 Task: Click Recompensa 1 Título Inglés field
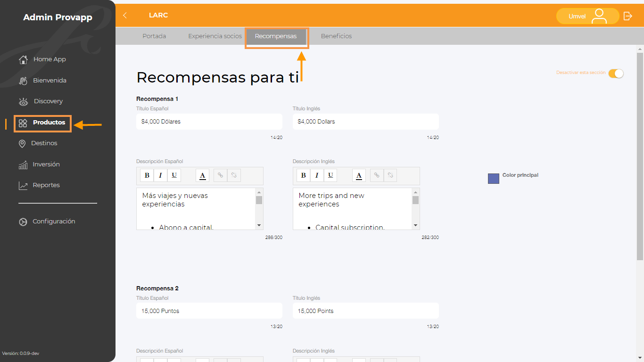coord(366,122)
